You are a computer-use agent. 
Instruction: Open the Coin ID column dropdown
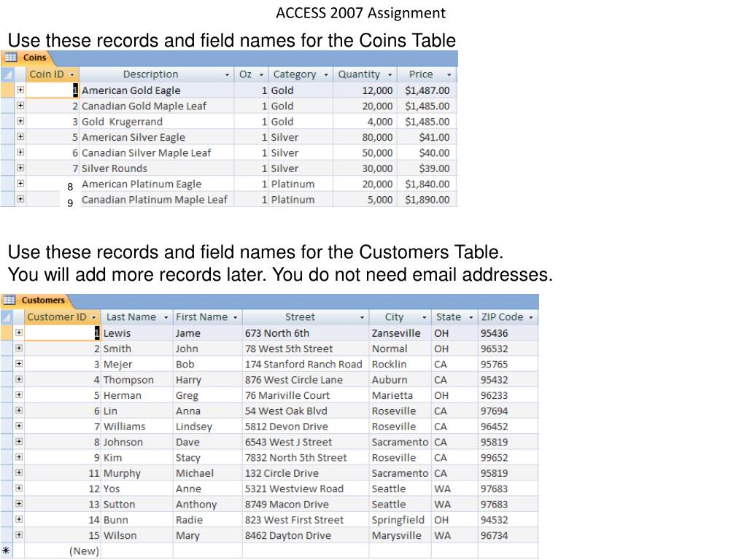tap(72, 75)
